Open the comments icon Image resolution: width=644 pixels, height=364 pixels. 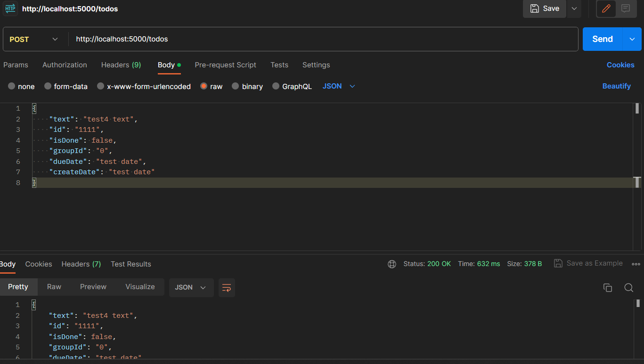click(626, 8)
